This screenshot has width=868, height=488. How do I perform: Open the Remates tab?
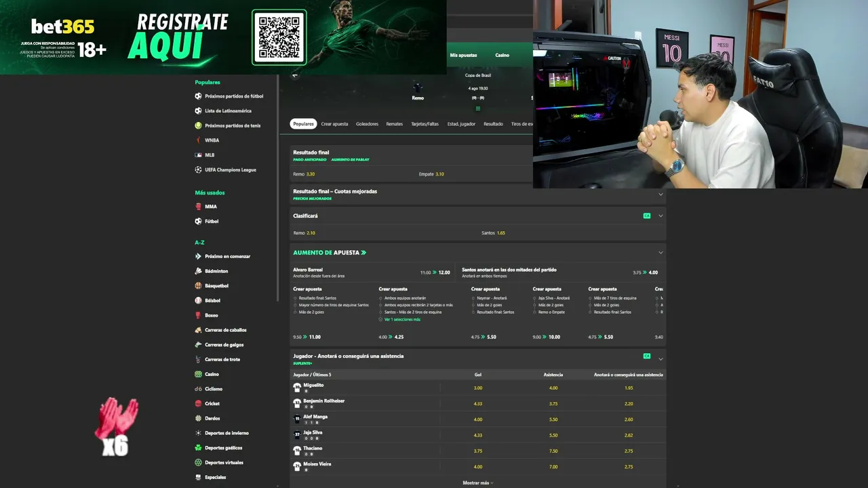tap(394, 124)
